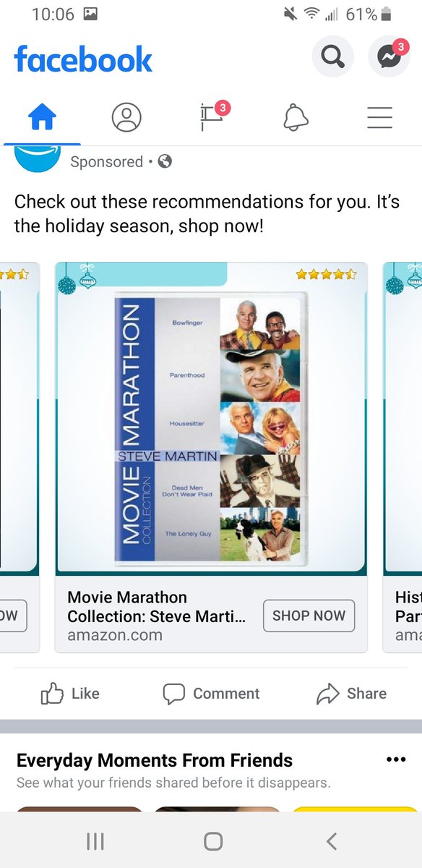
Task: Tap Android back navigation arrow
Action: [331, 841]
